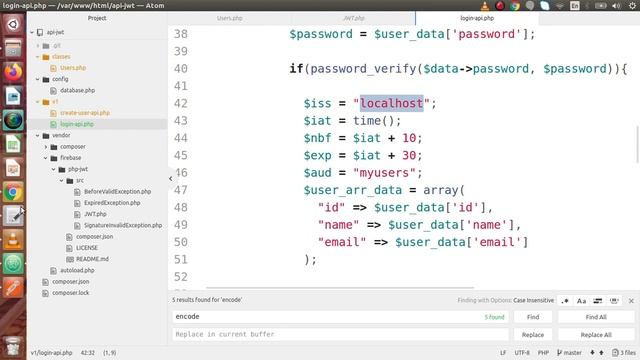The image size is (640, 360).
Task: Collapse the config folder
Action: point(38,79)
